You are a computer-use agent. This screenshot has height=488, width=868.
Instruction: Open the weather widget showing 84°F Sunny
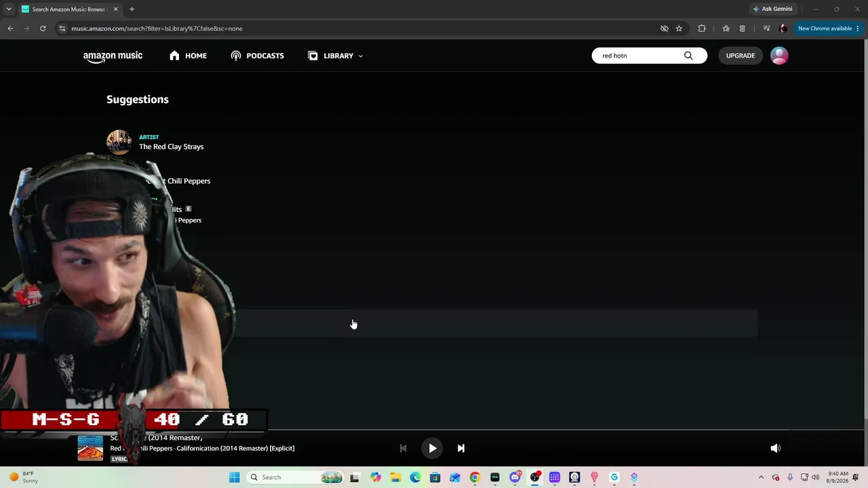(24, 477)
